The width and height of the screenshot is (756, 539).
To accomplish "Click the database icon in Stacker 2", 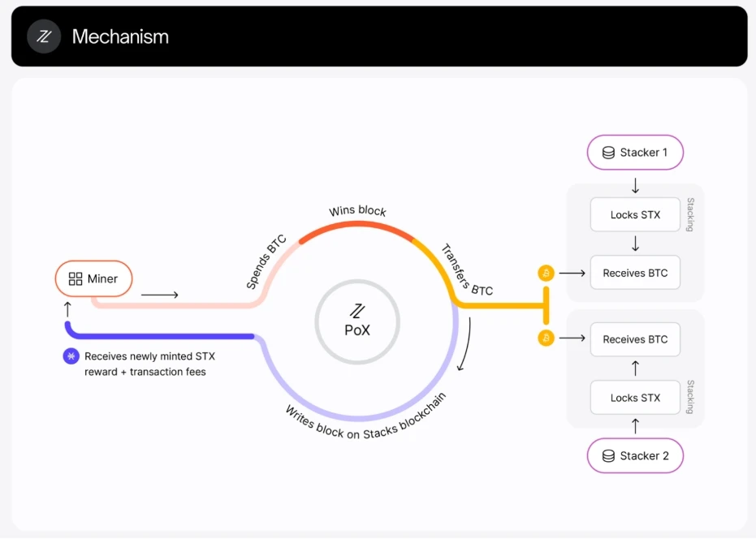I will (x=608, y=455).
